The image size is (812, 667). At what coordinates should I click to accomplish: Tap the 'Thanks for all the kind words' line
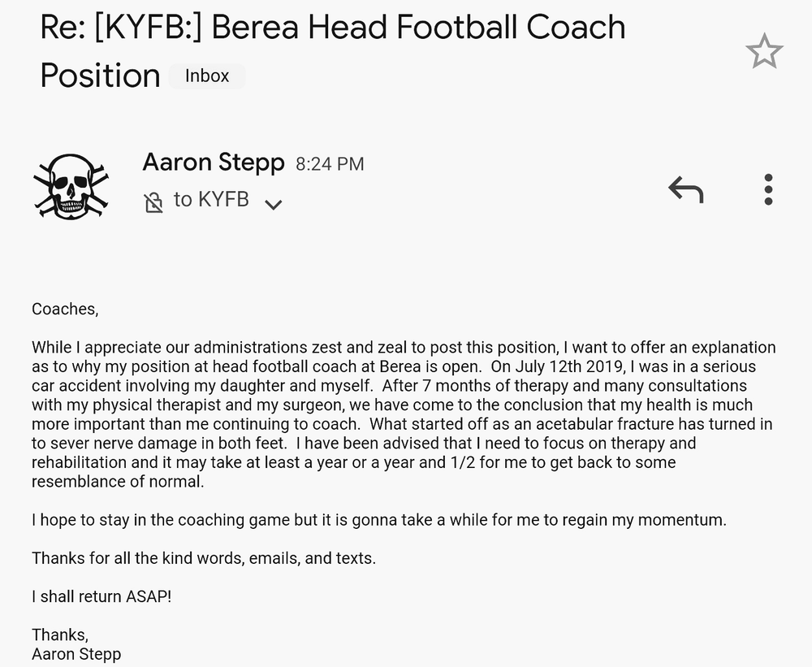[204, 558]
